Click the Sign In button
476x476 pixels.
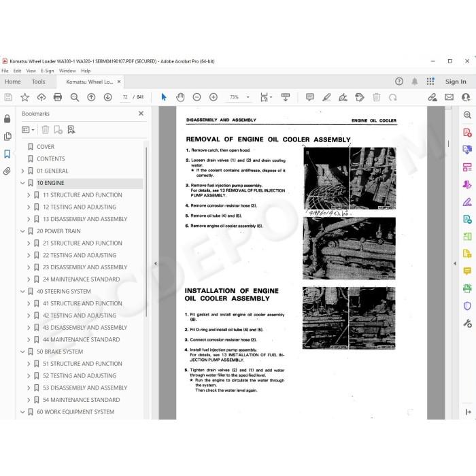point(456,82)
